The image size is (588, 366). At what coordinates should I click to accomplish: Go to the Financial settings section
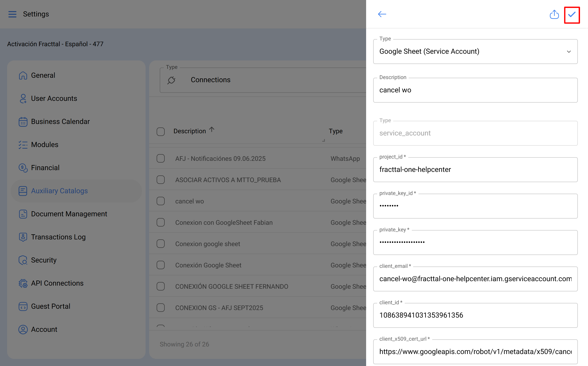pyautogui.click(x=45, y=168)
